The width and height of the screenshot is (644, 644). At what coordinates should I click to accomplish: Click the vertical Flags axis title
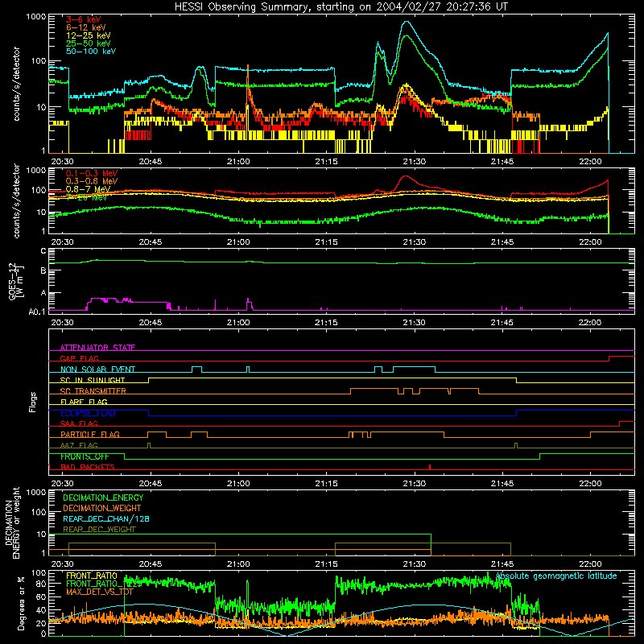click(x=33, y=402)
